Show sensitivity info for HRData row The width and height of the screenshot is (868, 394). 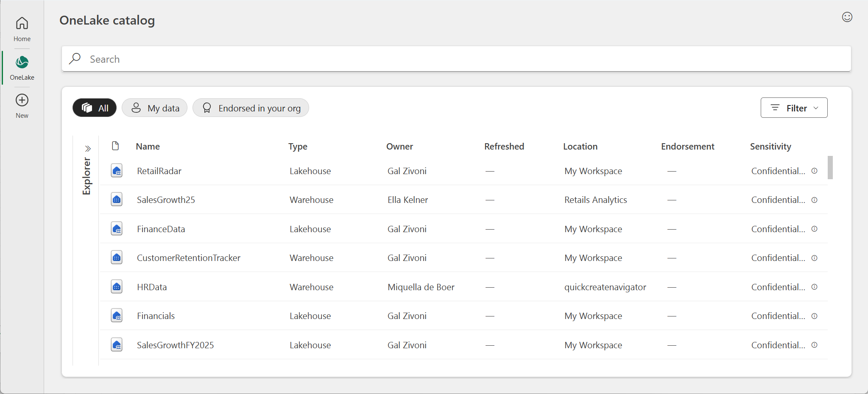click(814, 287)
